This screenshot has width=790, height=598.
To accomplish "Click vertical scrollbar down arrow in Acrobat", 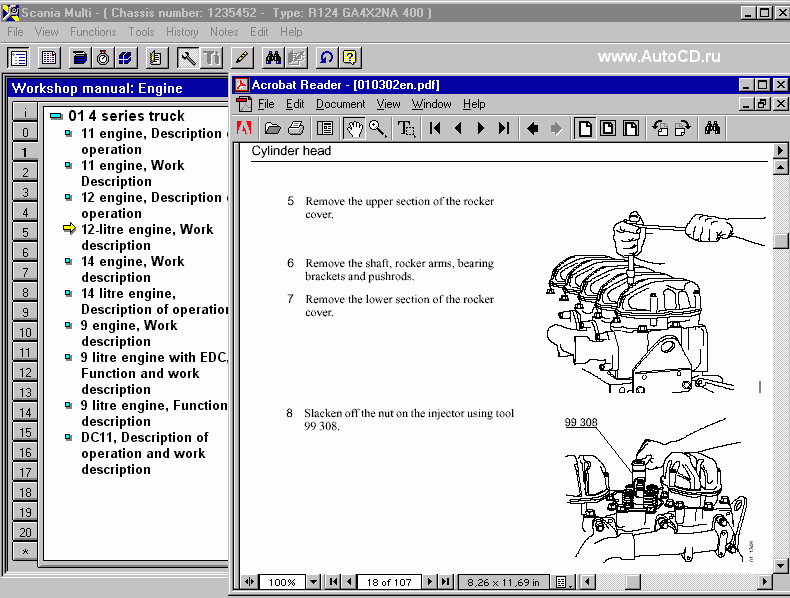I will pyautogui.click(x=780, y=566).
